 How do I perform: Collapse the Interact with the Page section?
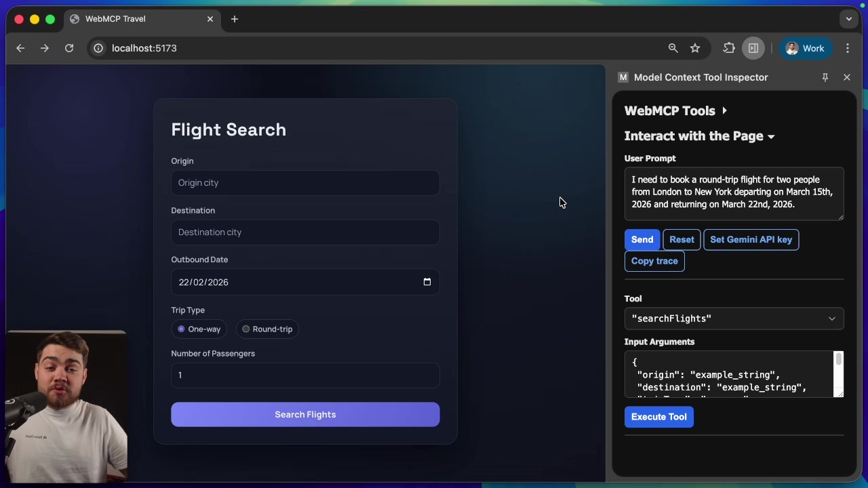(x=770, y=136)
